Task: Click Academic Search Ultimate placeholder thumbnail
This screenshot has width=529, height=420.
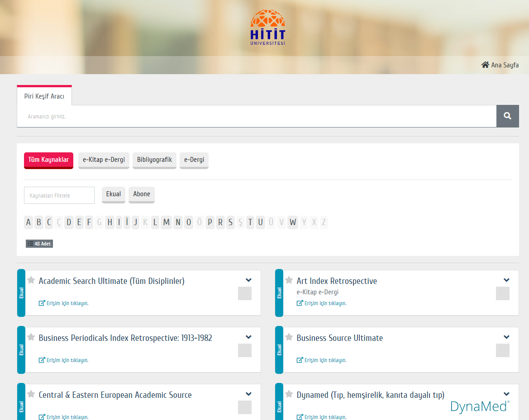Action: click(x=245, y=293)
